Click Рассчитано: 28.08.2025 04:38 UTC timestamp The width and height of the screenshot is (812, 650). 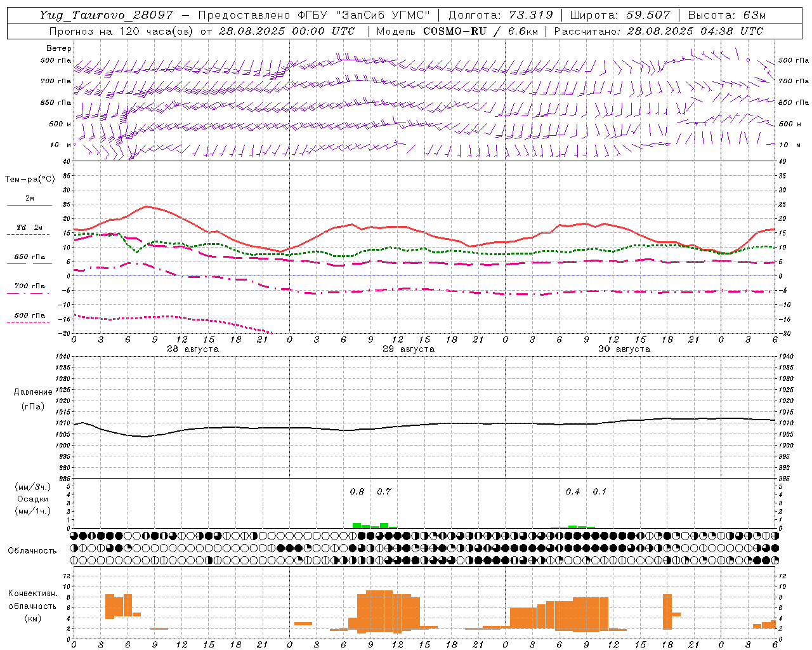point(658,31)
